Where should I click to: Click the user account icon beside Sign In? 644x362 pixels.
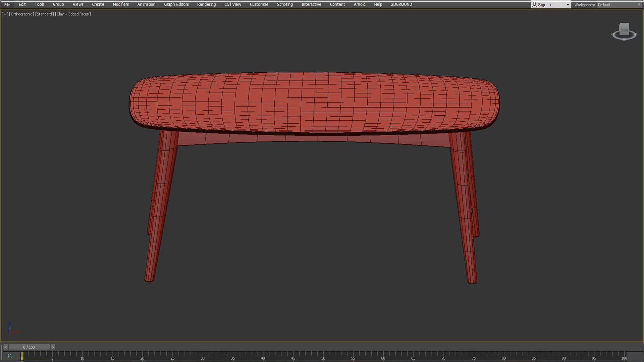tap(534, 5)
